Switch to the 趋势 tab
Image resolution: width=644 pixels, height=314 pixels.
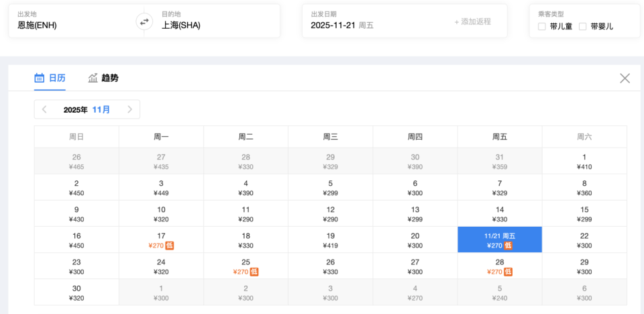click(x=109, y=78)
